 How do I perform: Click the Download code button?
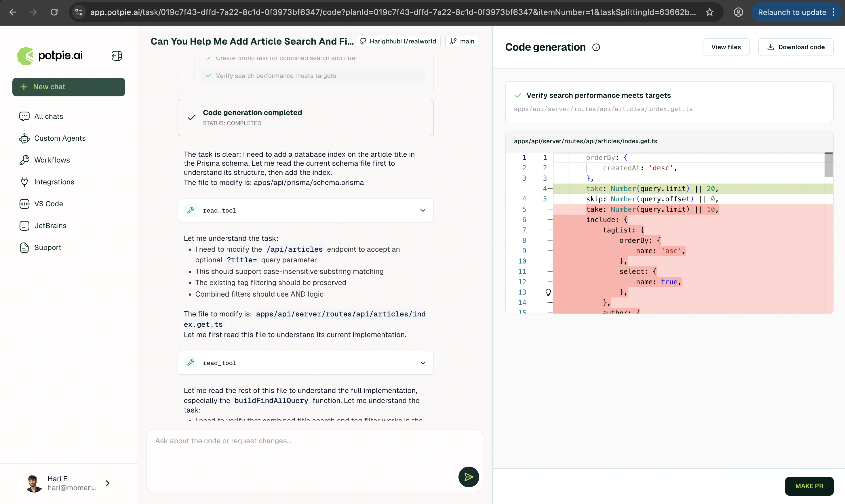click(x=795, y=47)
